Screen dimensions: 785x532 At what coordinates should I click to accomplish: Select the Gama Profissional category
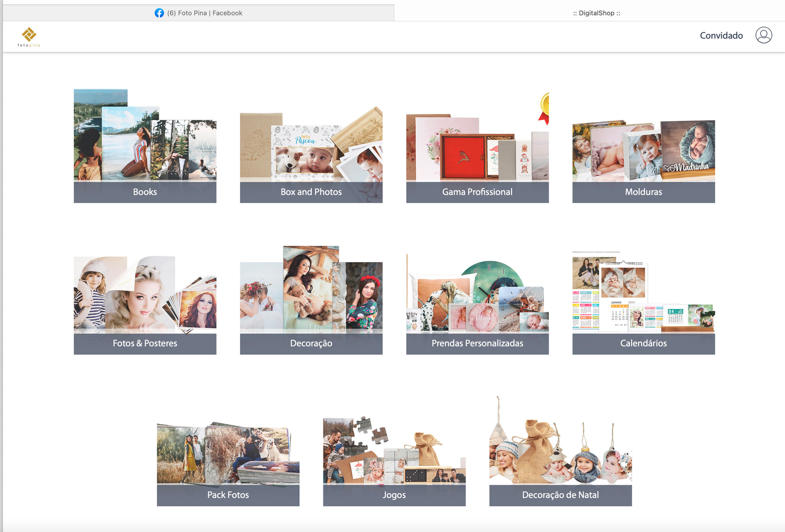tap(477, 192)
